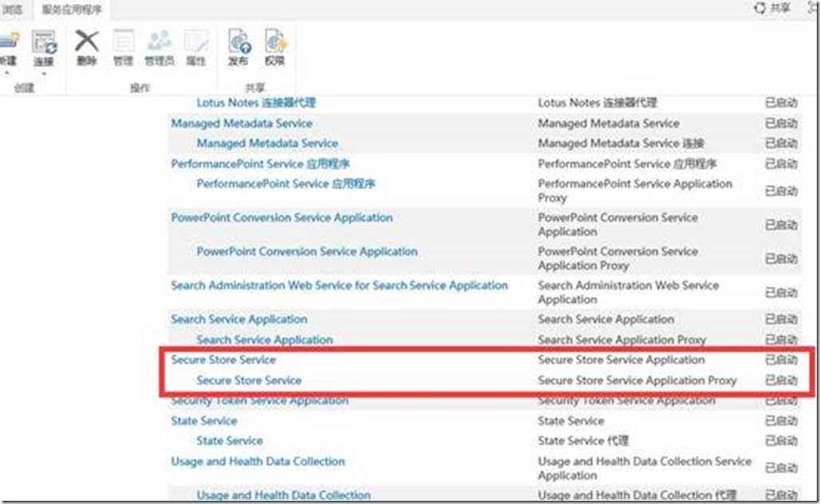Open the non-indented Managed Metadata Service link
Image resolution: width=820 pixels, height=504 pixels.
pos(242,124)
